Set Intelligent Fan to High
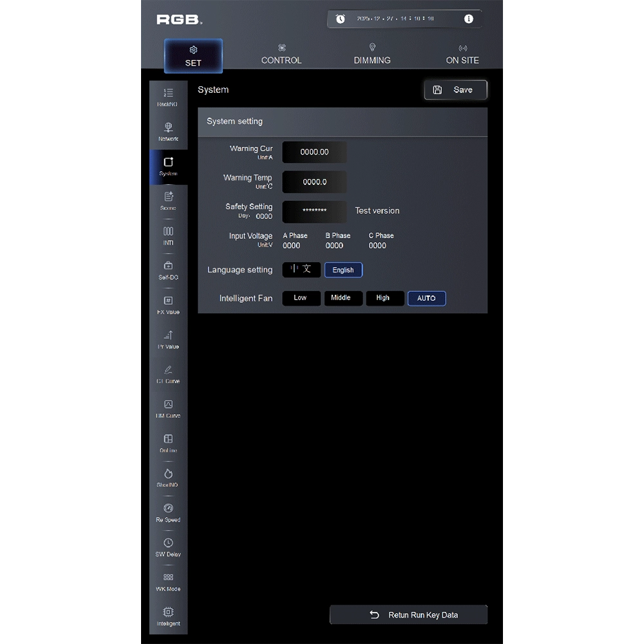Image resolution: width=644 pixels, height=644 pixels. point(384,298)
